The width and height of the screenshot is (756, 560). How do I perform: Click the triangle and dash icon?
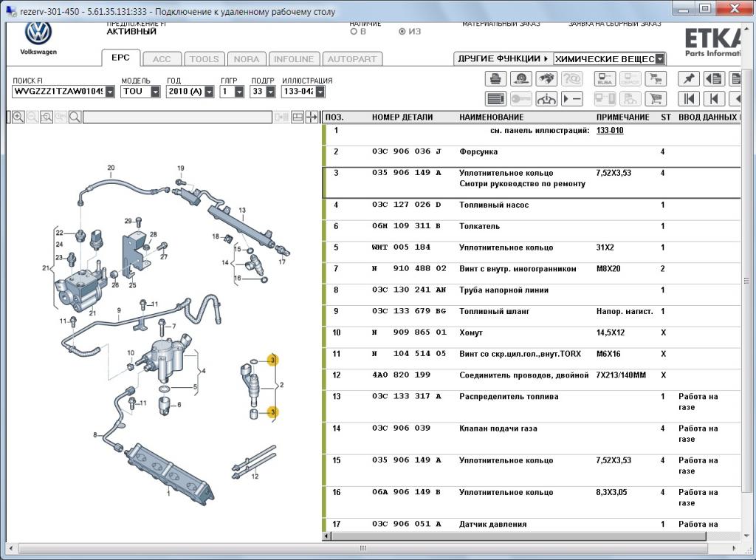[x=572, y=99]
